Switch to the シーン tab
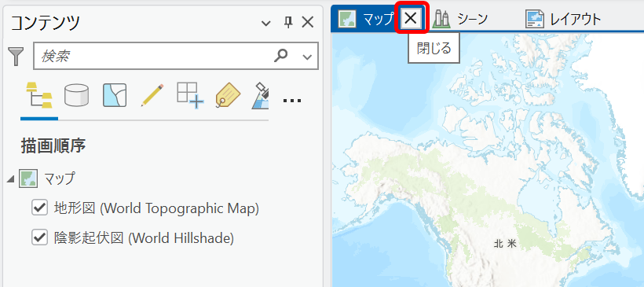The width and height of the screenshot is (644, 287). (460, 19)
